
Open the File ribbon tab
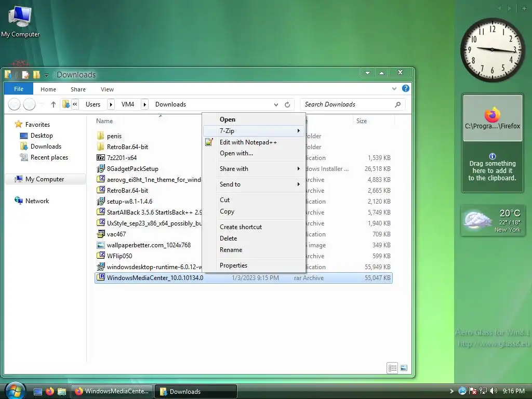tap(19, 89)
